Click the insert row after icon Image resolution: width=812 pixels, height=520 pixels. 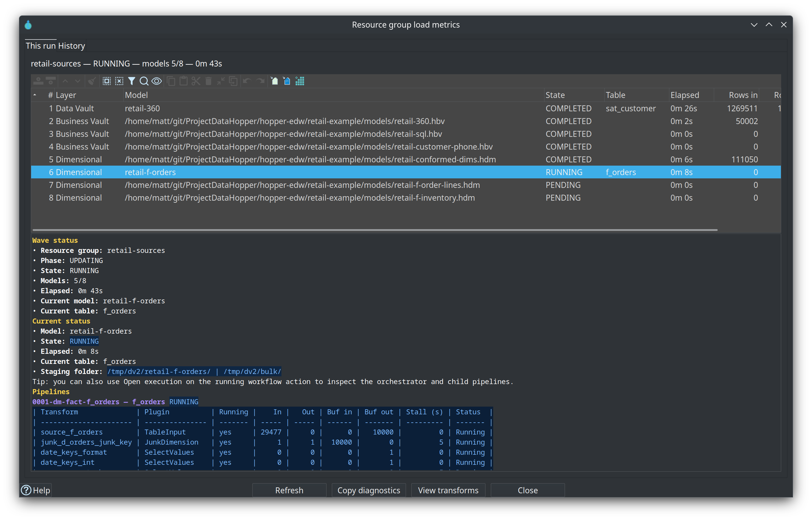[51, 81]
